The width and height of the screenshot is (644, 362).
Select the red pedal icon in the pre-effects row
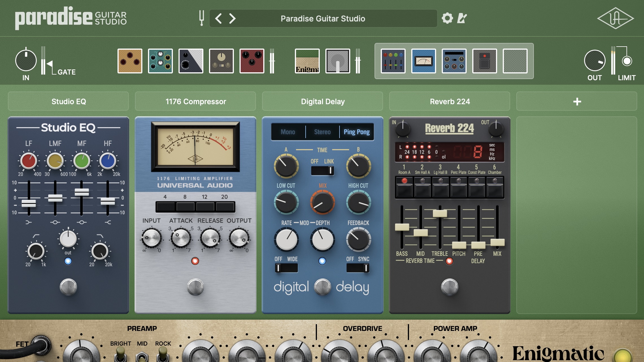coord(252,61)
